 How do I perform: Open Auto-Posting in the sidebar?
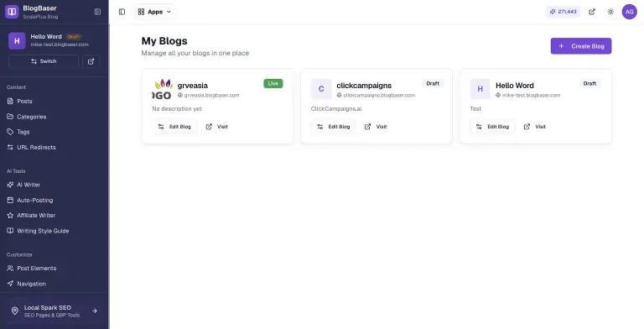tap(35, 201)
